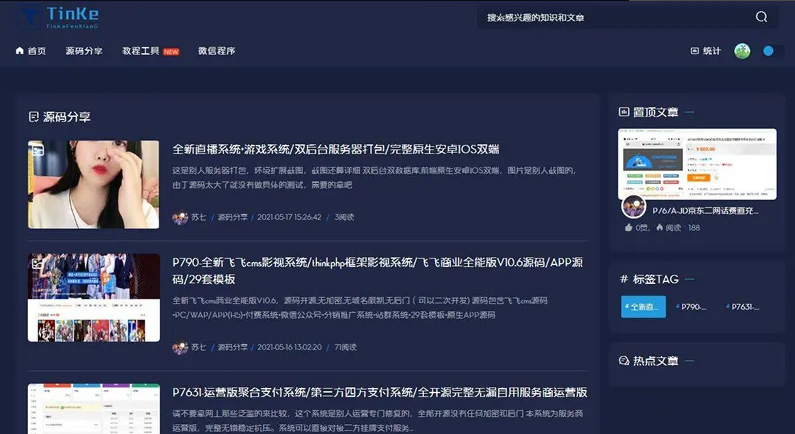Open the user avatar in header
Viewport: 795px width, 434px height.
(x=742, y=51)
